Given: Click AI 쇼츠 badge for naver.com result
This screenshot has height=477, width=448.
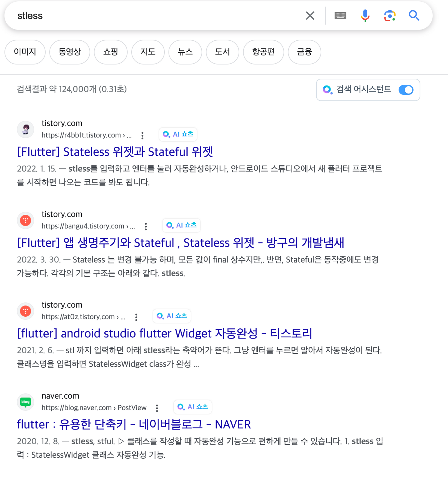Looking at the screenshot, I should pyautogui.click(x=193, y=407).
